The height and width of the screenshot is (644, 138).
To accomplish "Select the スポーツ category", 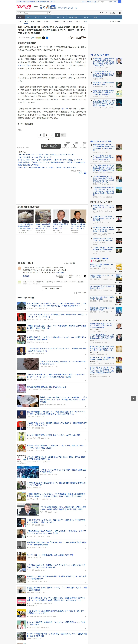I will [x=56, y=21].
